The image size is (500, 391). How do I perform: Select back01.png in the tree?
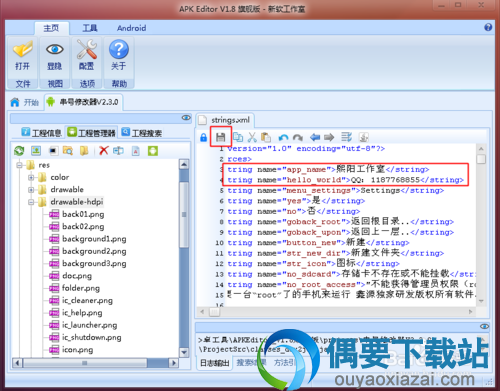coord(83,214)
